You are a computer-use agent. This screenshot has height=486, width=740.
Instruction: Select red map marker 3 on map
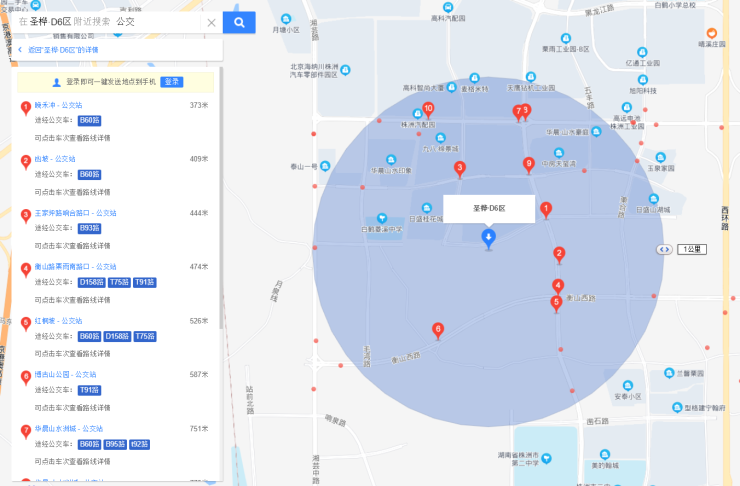tap(460, 169)
